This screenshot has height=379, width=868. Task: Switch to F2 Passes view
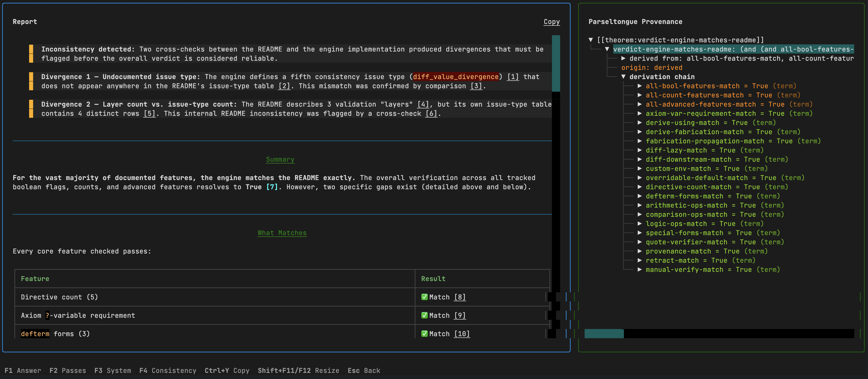(68, 371)
